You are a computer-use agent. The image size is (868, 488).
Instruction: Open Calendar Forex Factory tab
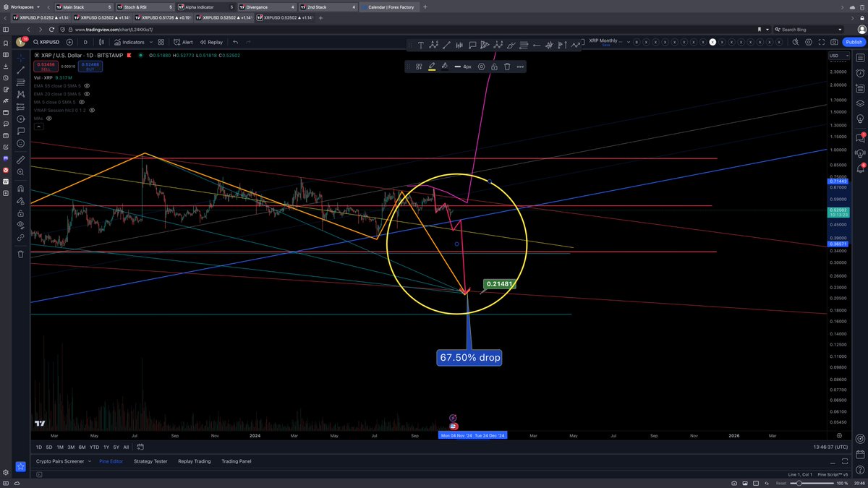[390, 7]
